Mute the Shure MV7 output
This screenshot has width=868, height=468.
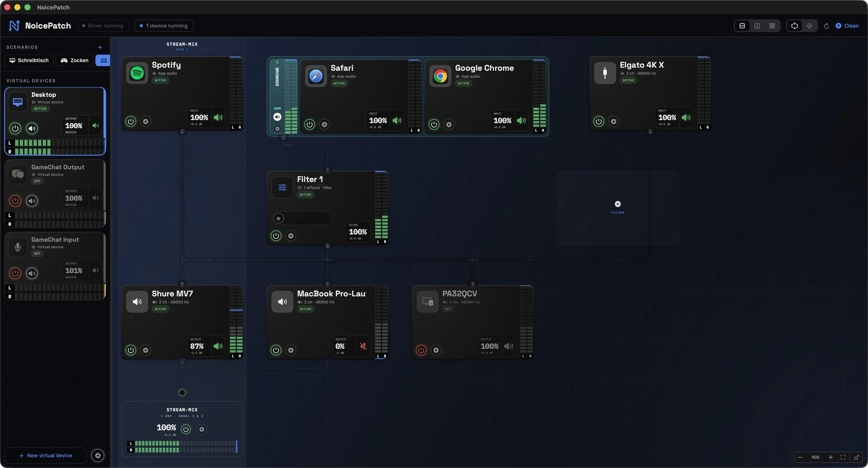pos(218,346)
